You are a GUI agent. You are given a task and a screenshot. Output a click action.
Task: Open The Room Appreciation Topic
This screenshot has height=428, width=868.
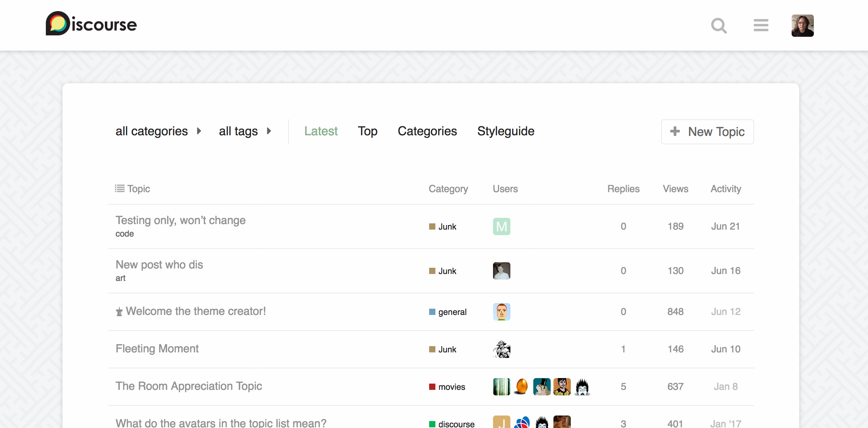pyautogui.click(x=189, y=386)
